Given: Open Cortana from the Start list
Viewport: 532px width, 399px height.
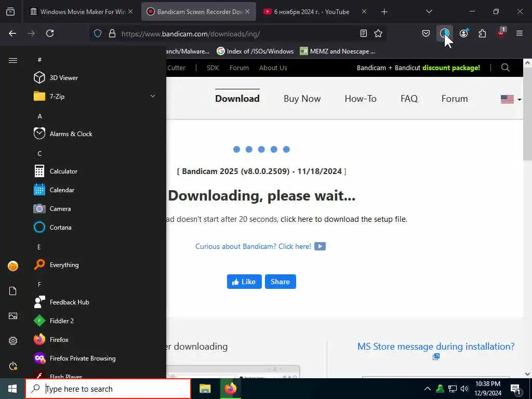Looking at the screenshot, I should [x=52, y=228].
